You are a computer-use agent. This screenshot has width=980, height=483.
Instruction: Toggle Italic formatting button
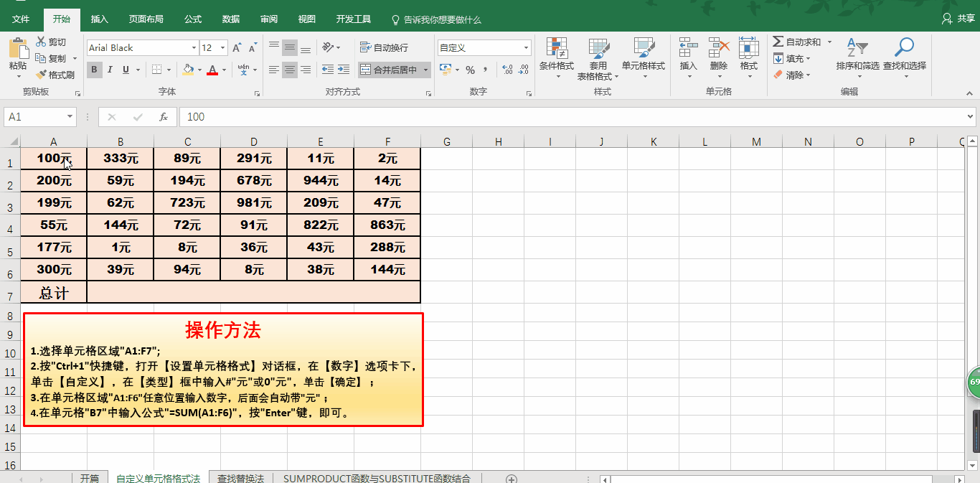click(x=110, y=70)
